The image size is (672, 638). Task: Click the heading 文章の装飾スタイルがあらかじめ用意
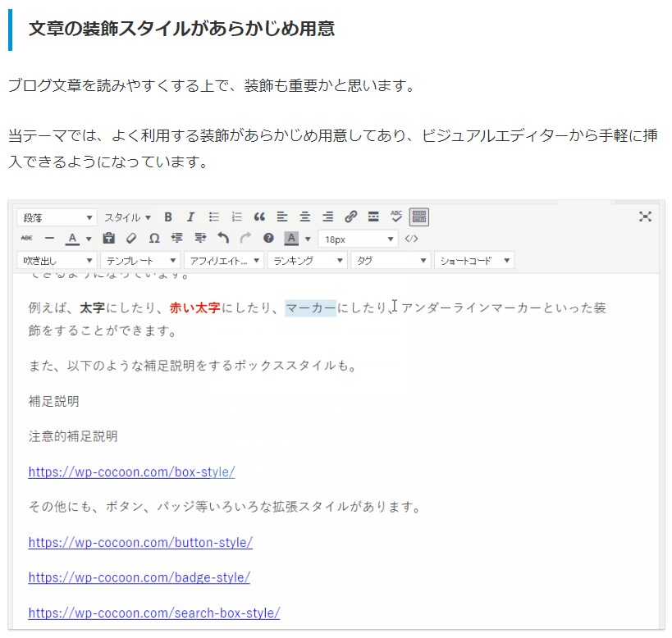(181, 29)
